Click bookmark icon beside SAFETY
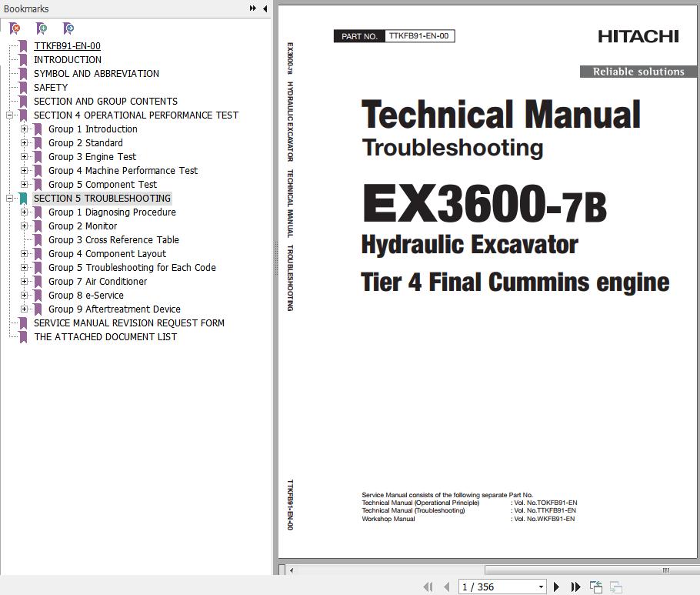This screenshot has width=700, height=595. click(x=24, y=88)
